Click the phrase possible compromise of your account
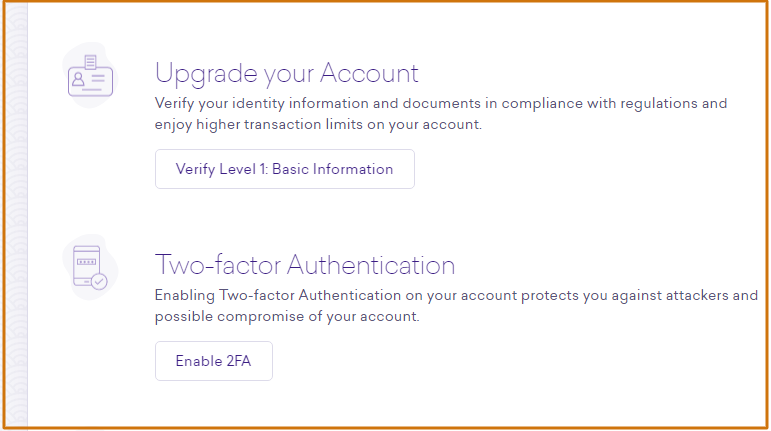The width and height of the screenshot is (771, 431). click(287, 316)
